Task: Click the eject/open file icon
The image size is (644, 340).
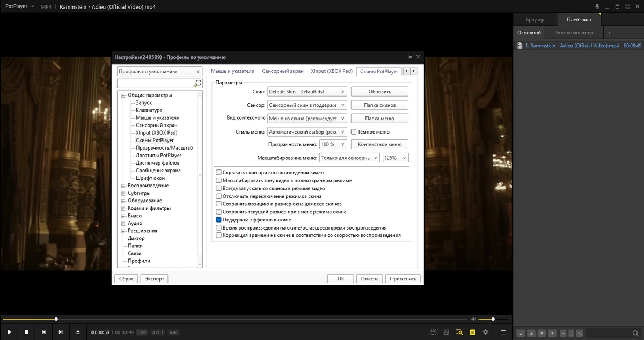Action: [78, 332]
